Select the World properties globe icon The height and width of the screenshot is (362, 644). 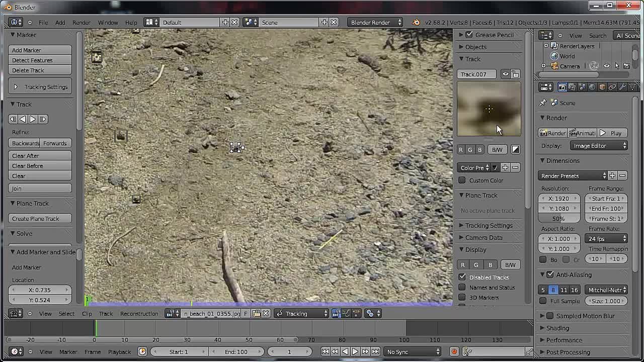click(x=592, y=87)
